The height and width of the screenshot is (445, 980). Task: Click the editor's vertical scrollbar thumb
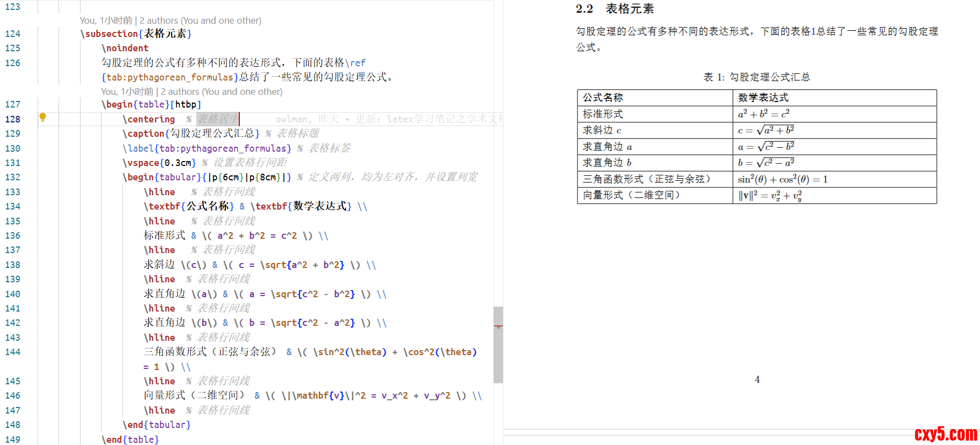tap(498, 345)
